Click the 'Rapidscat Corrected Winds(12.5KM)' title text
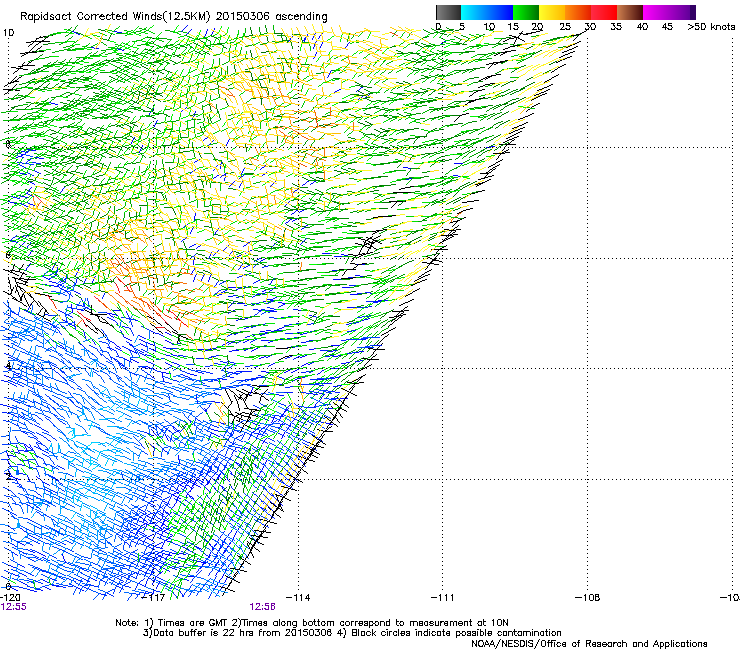The image size is (740, 650). coord(115,17)
